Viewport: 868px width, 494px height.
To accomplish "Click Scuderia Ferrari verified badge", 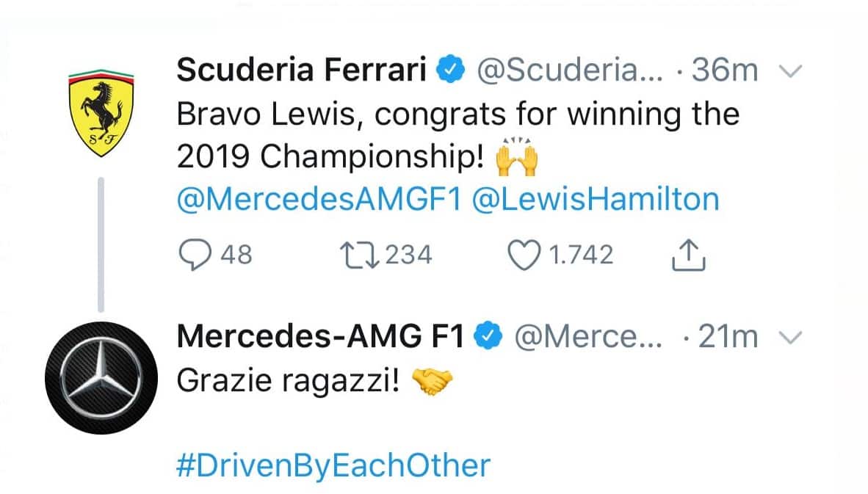I will tap(449, 71).
